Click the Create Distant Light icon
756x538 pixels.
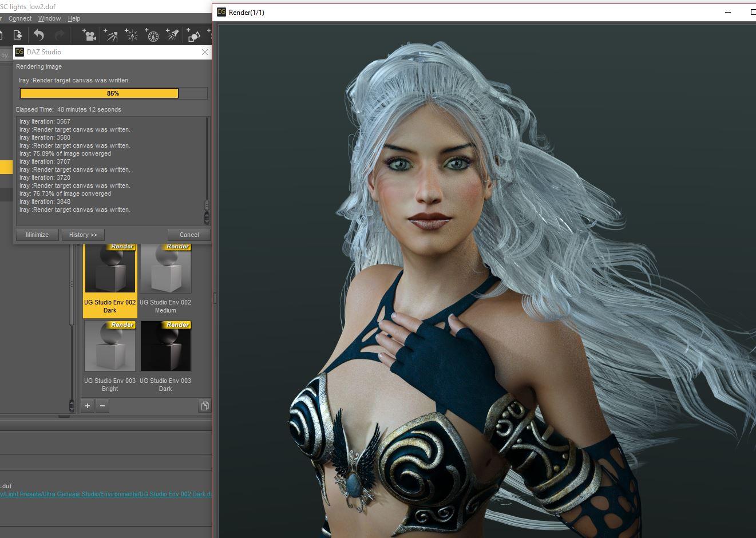(x=110, y=35)
